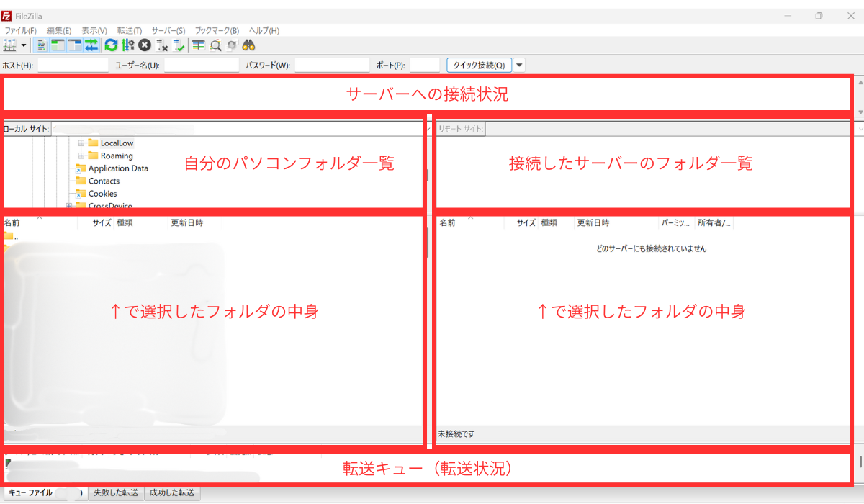Open the directory listing filters icon
864x504 pixels.
199,45
